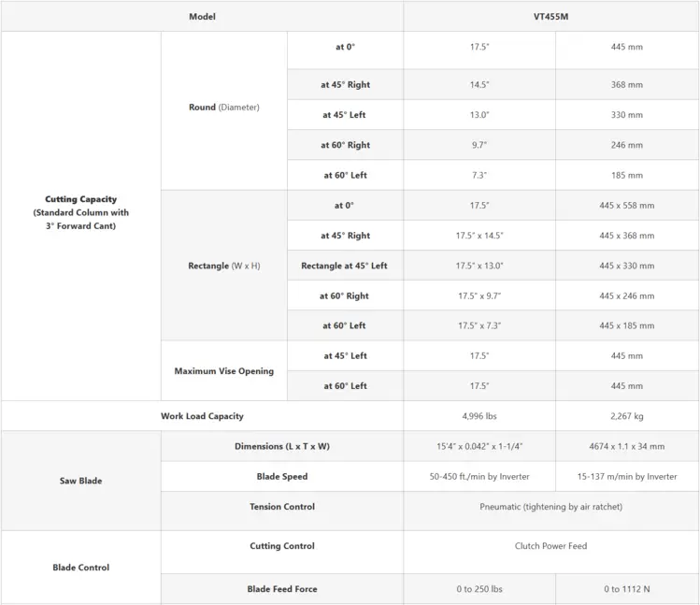Click the Blade Control row header
The height and width of the screenshot is (605, 700).
(80, 568)
